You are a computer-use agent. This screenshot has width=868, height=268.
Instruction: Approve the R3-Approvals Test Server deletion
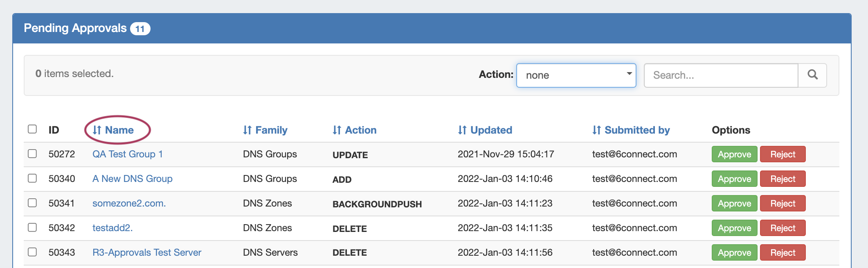click(734, 252)
